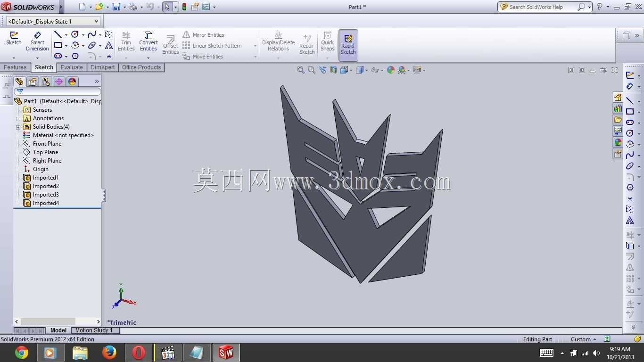
Task: Open the Line tool dropdown arrow
Action: [x=66, y=34]
